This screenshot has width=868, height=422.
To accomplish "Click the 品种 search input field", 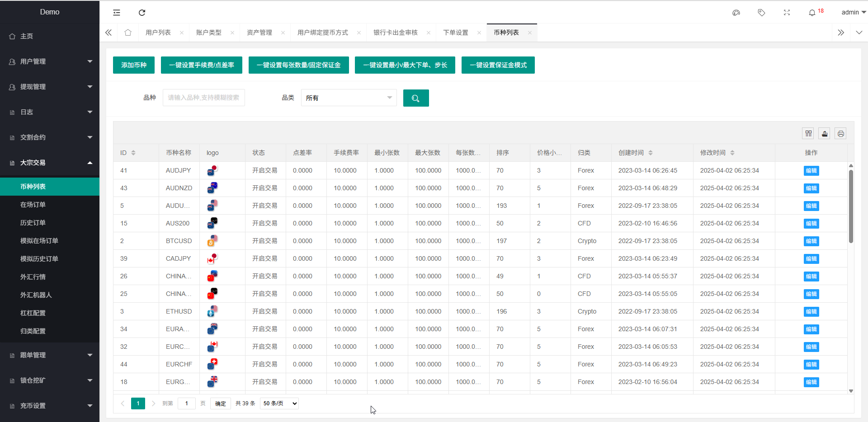I will pos(203,98).
